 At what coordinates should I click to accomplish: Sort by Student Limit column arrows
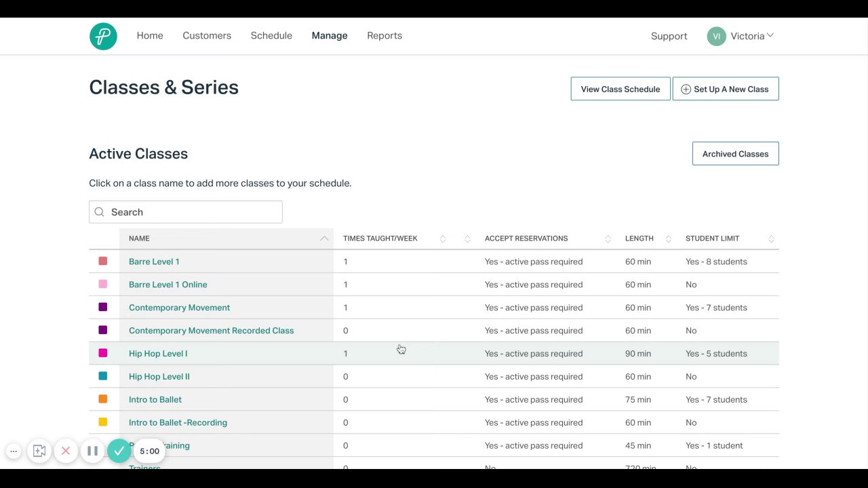point(771,239)
